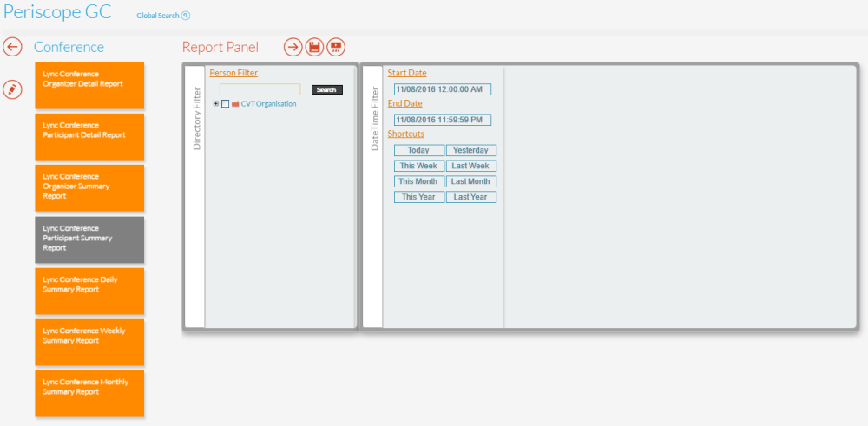Click the End Date input field
This screenshot has width=868, height=426.
(x=443, y=120)
